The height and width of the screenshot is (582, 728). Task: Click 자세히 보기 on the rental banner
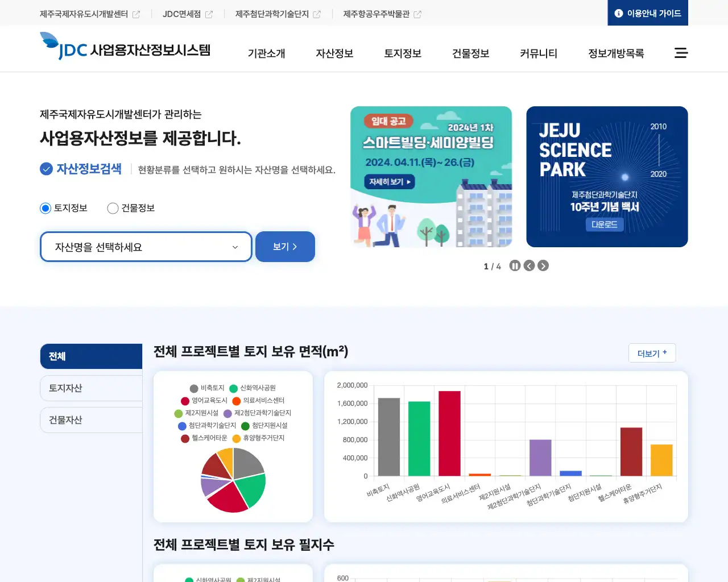pos(390,182)
